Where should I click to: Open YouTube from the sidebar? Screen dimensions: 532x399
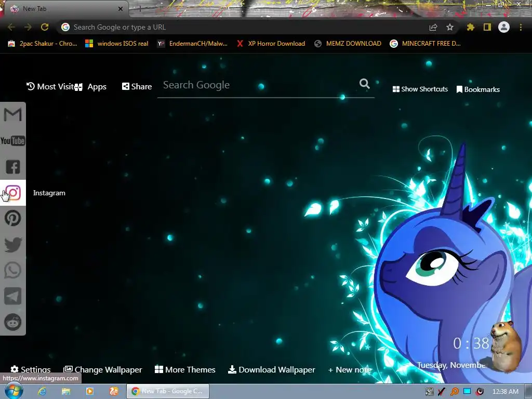(x=13, y=141)
